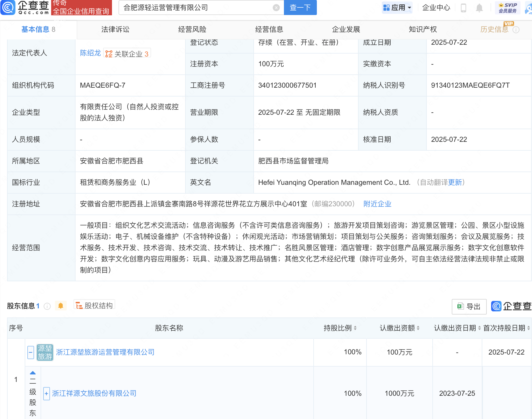
Task: Open SVIP member services icon
Action: [508, 8]
